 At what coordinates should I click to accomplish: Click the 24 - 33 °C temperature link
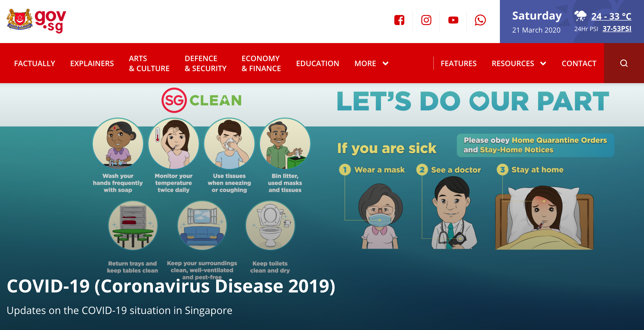pyautogui.click(x=611, y=17)
